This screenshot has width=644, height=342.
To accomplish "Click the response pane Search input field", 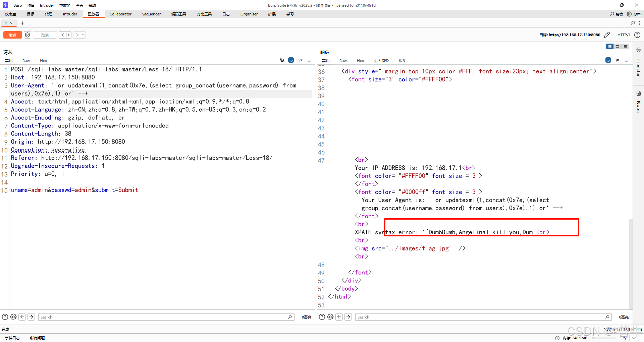I will click(483, 317).
